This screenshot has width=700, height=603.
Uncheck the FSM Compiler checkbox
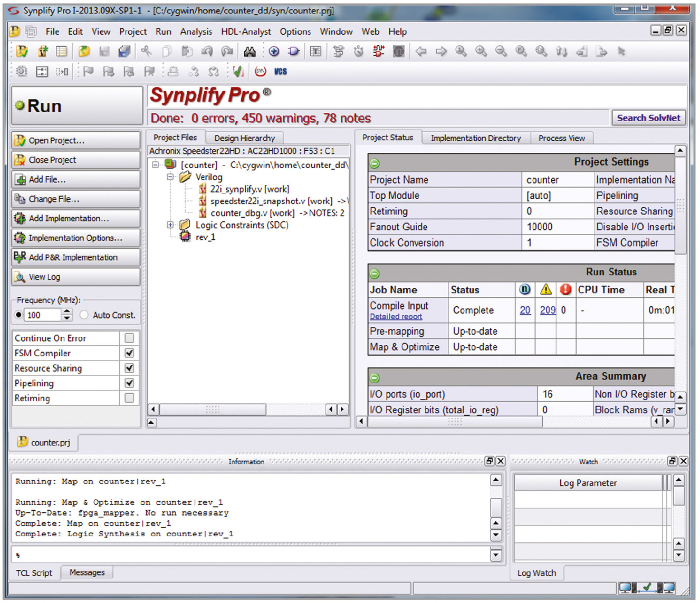129,353
